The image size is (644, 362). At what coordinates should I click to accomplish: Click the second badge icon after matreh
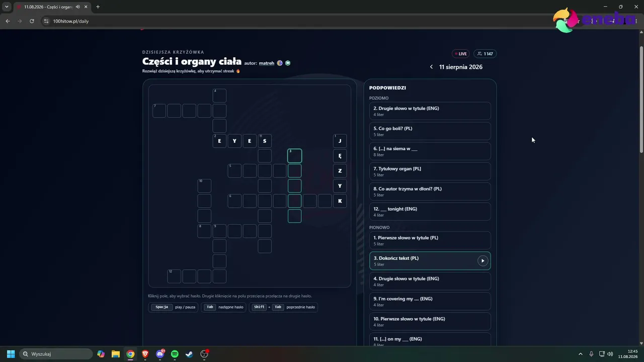tap(288, 63)
